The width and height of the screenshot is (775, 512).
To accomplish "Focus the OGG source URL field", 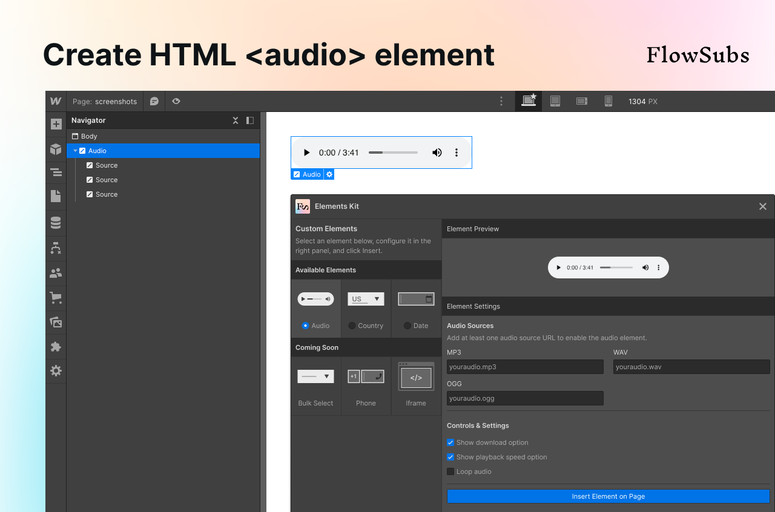I will [525, 398].
